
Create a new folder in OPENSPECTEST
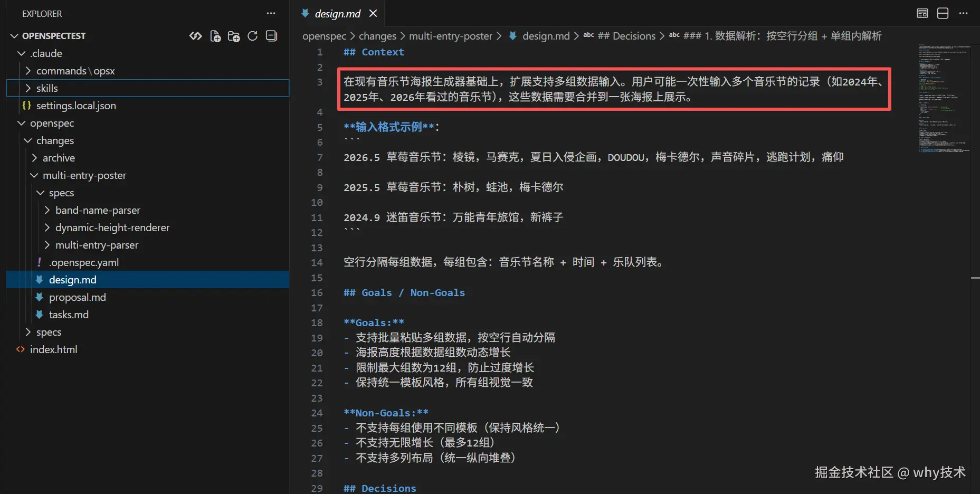click(234, 36)
